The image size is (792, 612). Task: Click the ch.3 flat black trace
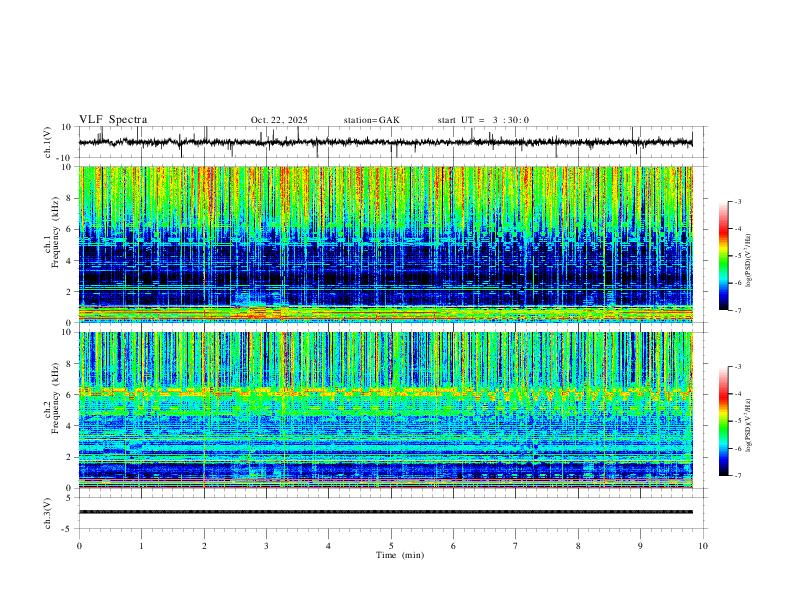(x=385, y=512)
